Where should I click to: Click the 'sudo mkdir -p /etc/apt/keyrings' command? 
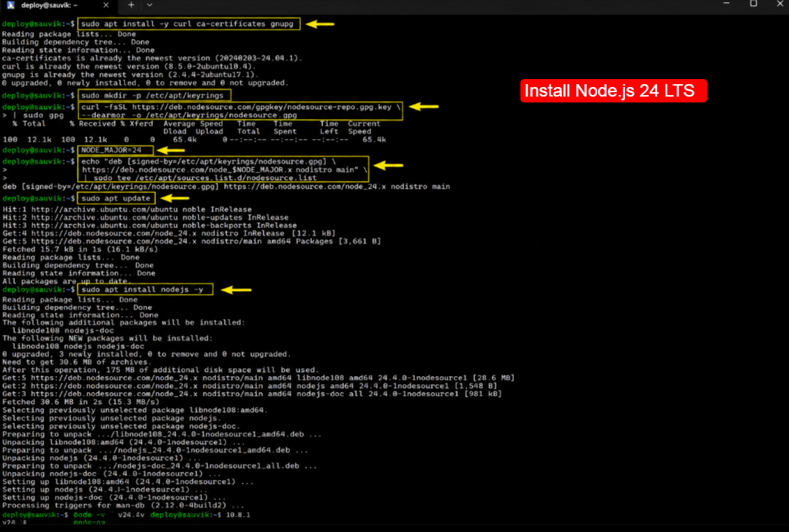(x=152, y=95)
